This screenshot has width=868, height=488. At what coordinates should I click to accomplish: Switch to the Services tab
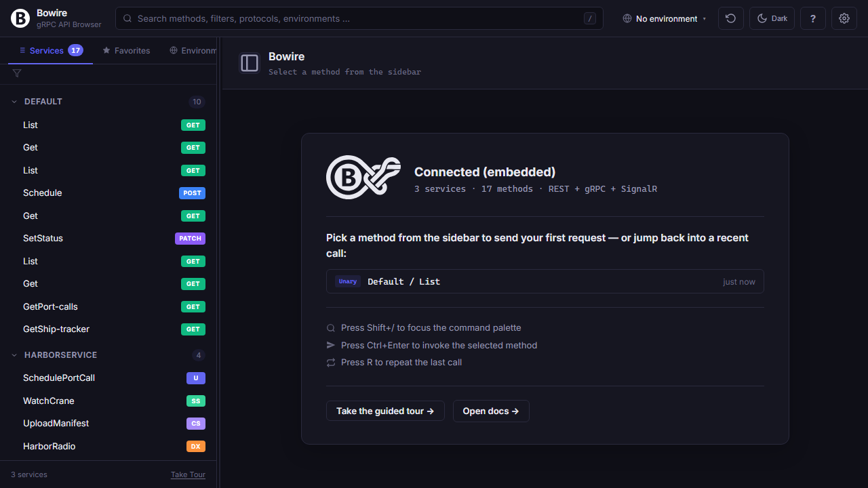[51, 50]
